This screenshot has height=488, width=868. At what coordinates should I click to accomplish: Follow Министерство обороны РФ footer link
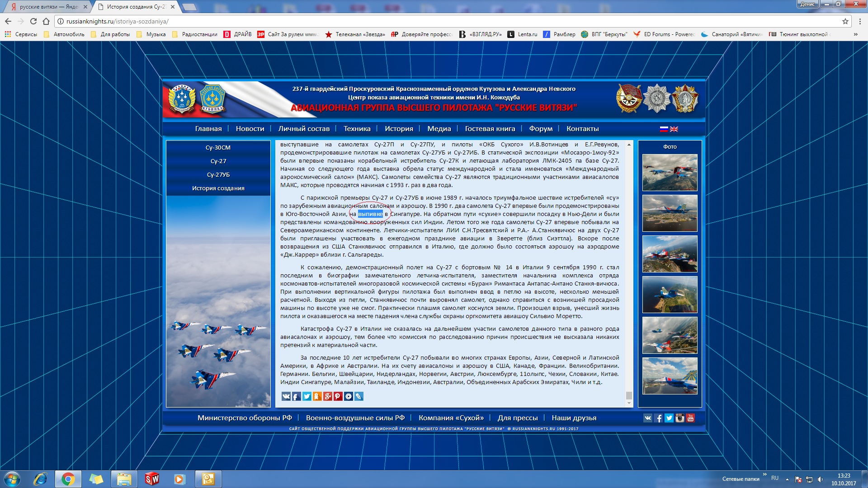pyautogui.click(x=245, y=418)
